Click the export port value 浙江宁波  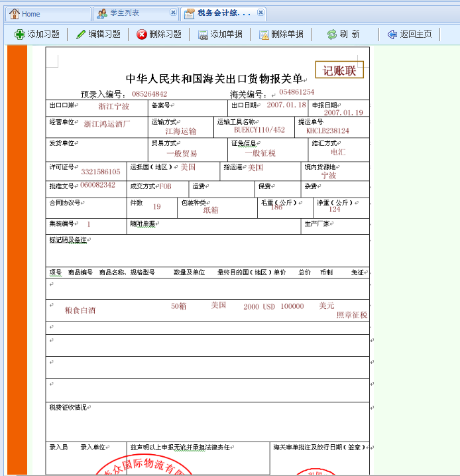(114, 106)
